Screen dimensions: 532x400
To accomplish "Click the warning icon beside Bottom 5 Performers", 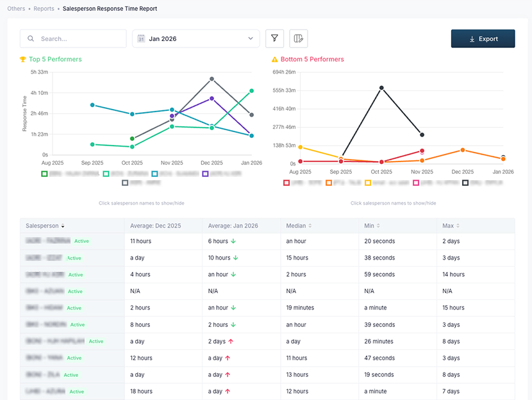I will 275,60.
